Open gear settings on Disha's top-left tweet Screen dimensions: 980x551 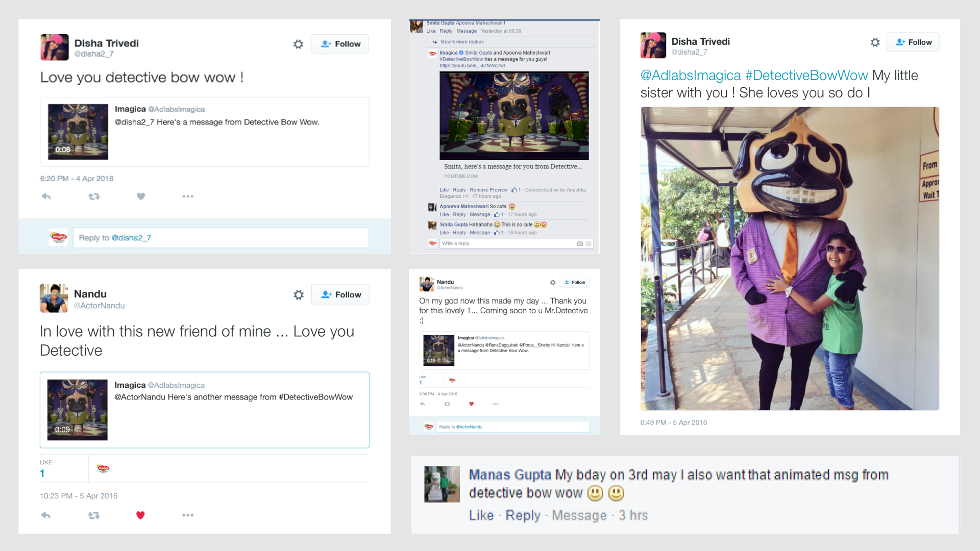[298, 44]
